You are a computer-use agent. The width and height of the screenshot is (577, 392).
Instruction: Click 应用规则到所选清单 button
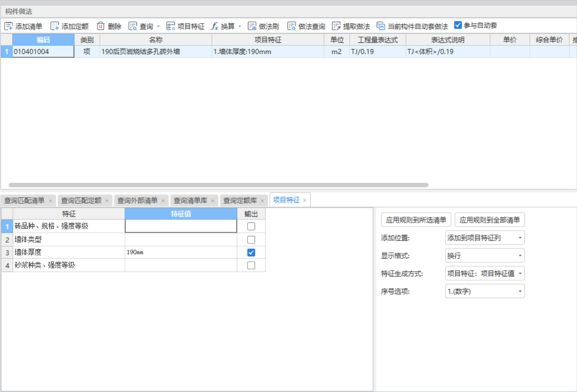[x=416, y=220]
